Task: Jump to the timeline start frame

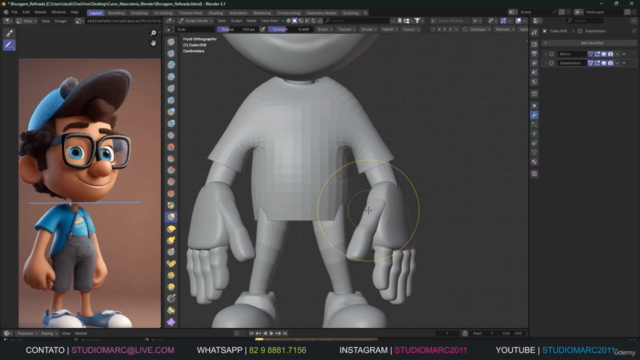Action: coord(251,333)
